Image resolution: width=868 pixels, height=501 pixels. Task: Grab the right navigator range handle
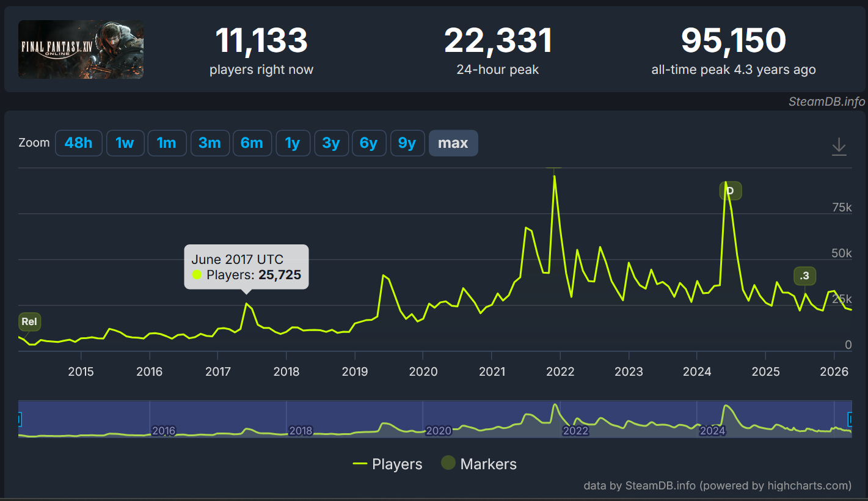point(852,419)
